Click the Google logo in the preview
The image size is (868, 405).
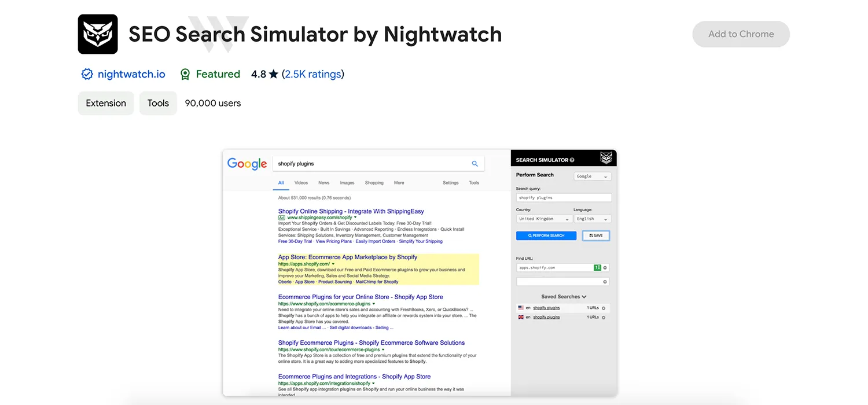pos(247,164)
